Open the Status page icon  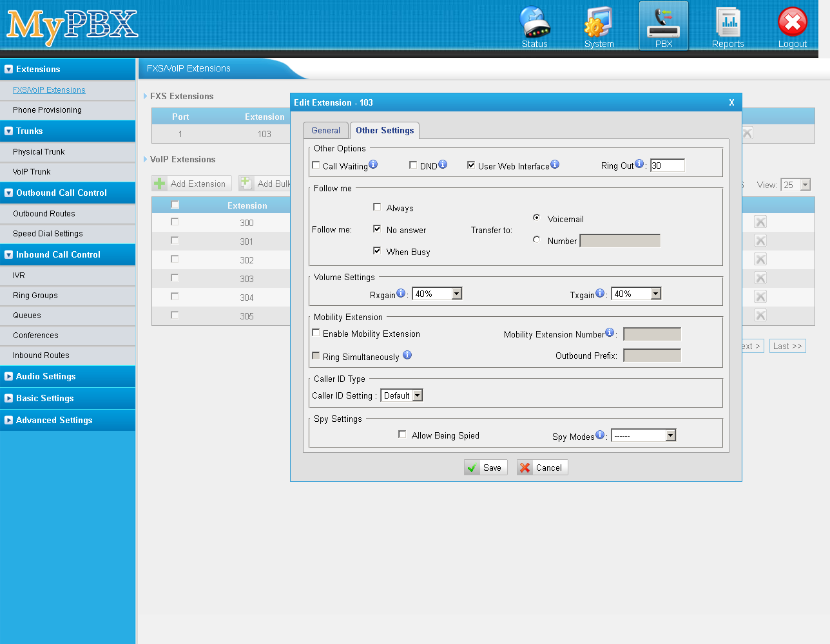tap(535, 27)
